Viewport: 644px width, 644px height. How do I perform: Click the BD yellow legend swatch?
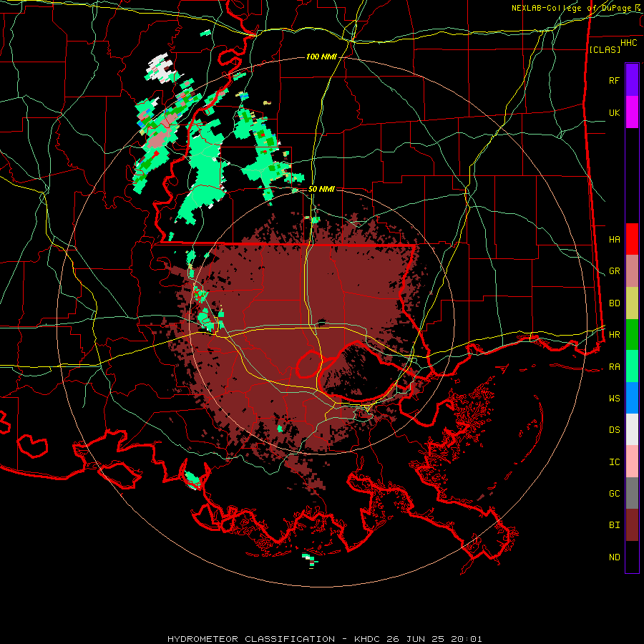coord(632,303)
